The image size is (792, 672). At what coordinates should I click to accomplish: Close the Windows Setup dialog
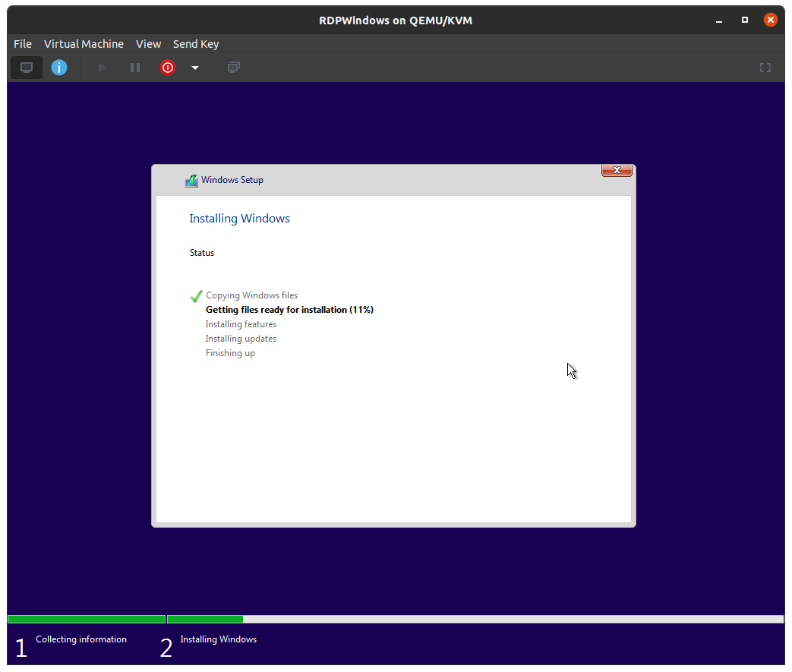click(x=617, y=171)
